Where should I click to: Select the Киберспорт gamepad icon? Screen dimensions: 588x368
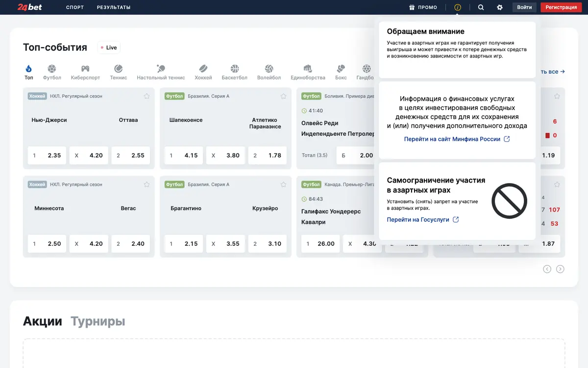tap(85, 72)
